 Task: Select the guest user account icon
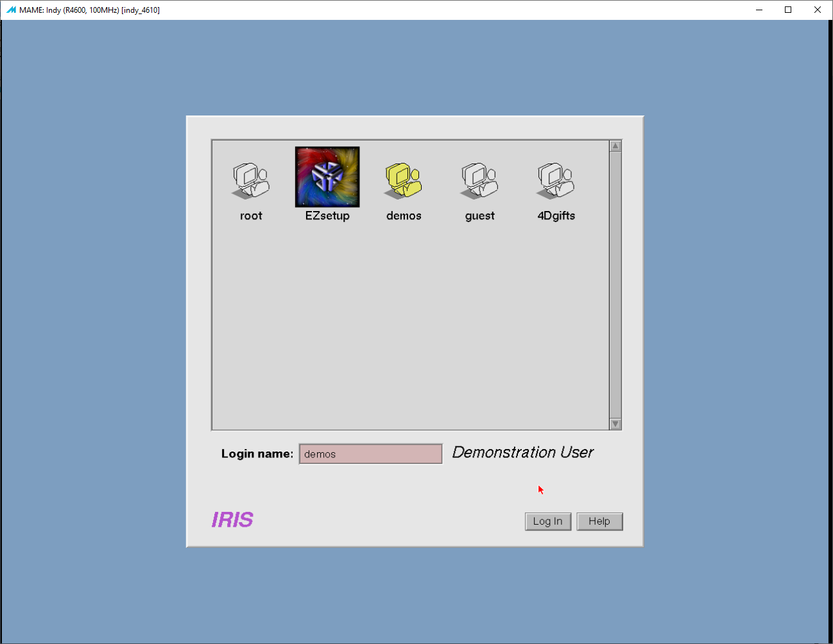point(479,180)
